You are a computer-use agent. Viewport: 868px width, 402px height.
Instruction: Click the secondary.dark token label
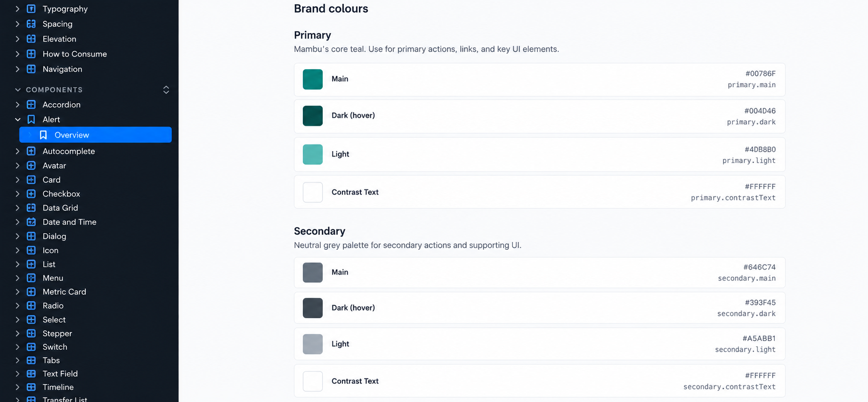click(x=746, y=314)
